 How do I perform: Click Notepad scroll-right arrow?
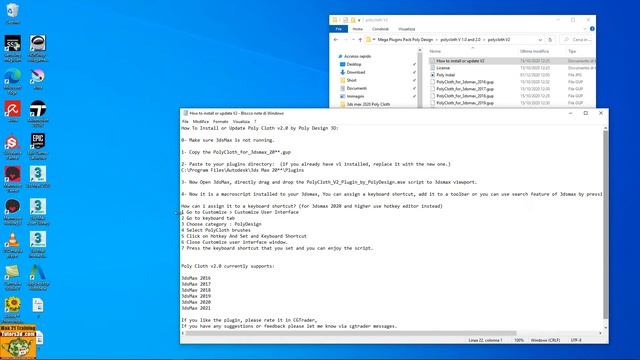click(x=600, y=333)
